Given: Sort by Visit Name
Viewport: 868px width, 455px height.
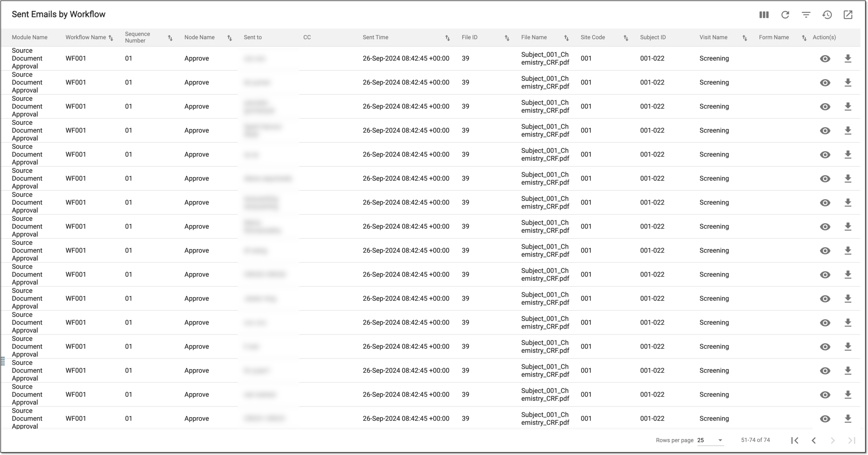Looking at the screenshot, I should tap(744, 38).
